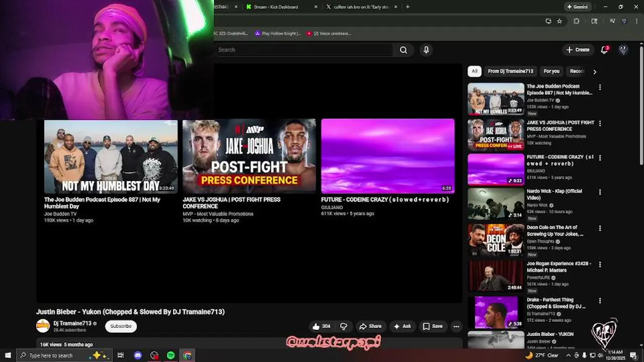
Task: Start voice search with the microphone icon
Action: (x=426, y=50)
